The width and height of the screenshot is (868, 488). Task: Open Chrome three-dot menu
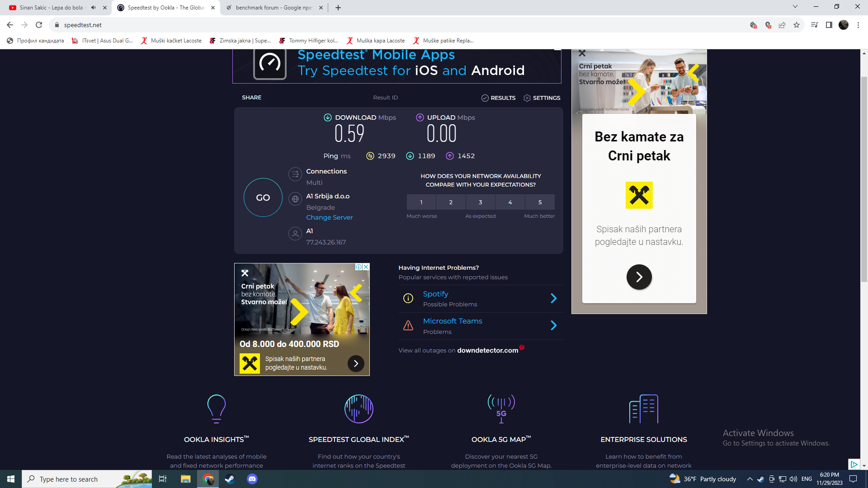click(x=858, y=25)
